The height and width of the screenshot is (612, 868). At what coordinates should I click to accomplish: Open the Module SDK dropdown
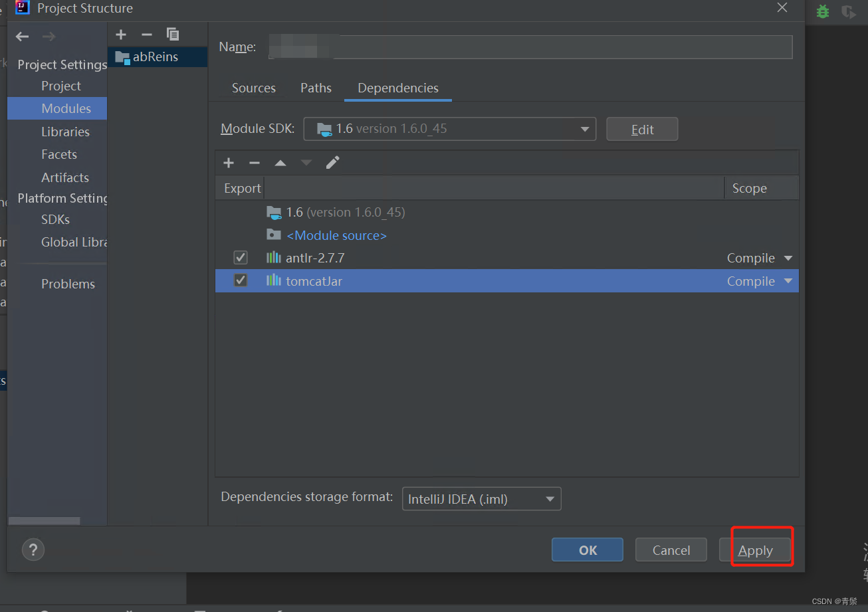pyautogui.click(x=450, y=129)
